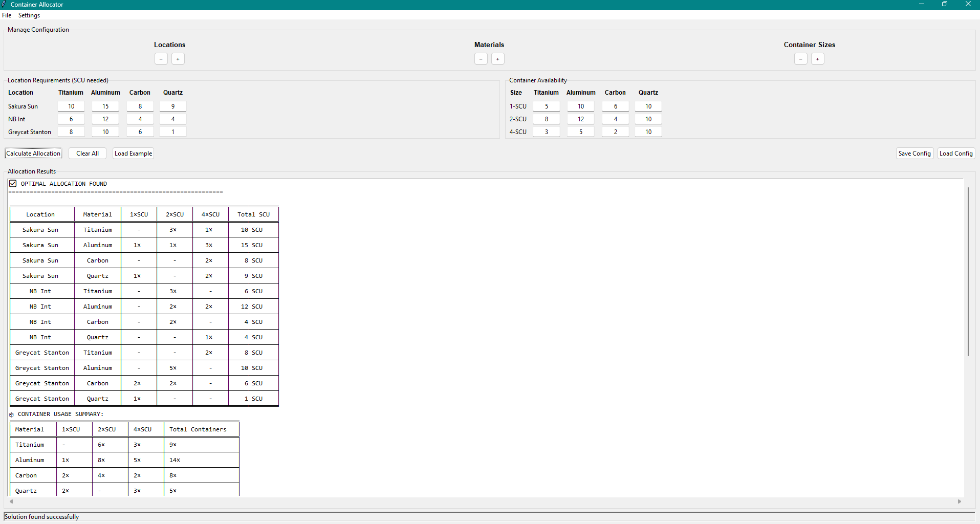Click Calculate Allocation button
980x524 pixels.
point(33,154)
